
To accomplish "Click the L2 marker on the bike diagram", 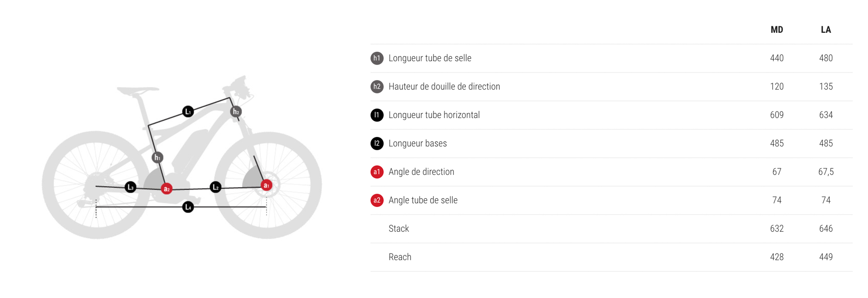I will pos(216,187).
